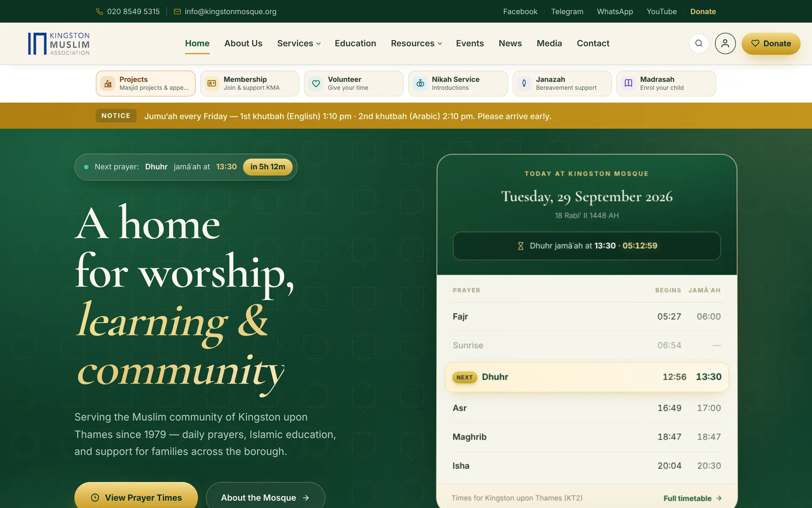The height and width of the screenshot is (508, 812).
Task: Click the Madrasah book icon
Action: pos(628,83)
